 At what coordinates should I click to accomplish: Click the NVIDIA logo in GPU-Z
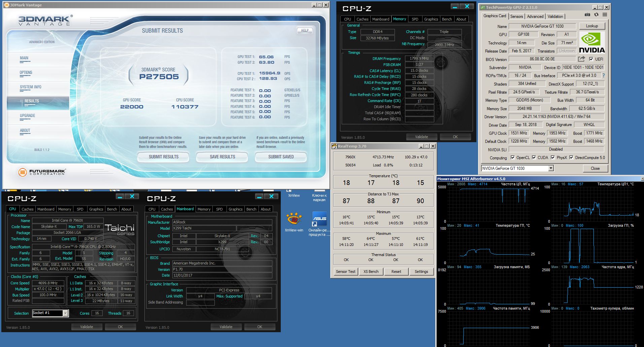click(x=592, y=42)
